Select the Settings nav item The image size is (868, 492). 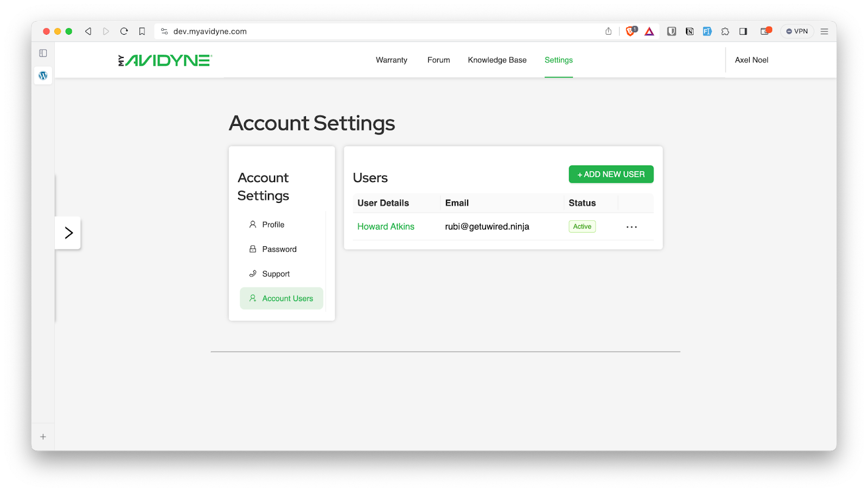(x=559, y=60)
